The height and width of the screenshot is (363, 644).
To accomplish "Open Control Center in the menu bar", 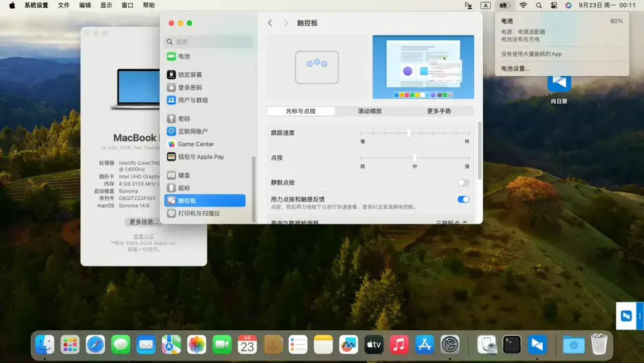I will 553,5.
